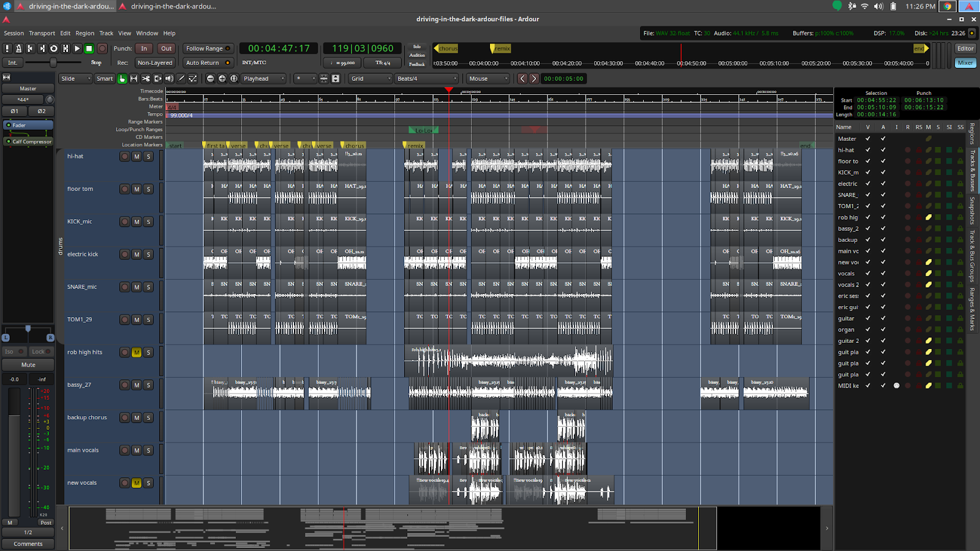Zoom in with plus icon

click(x=222, y=78)
